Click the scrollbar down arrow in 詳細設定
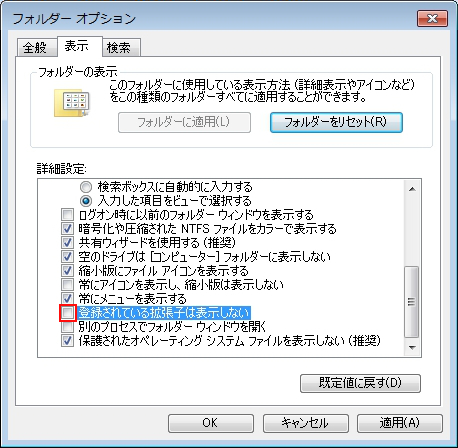 click(x=412, y=348)
